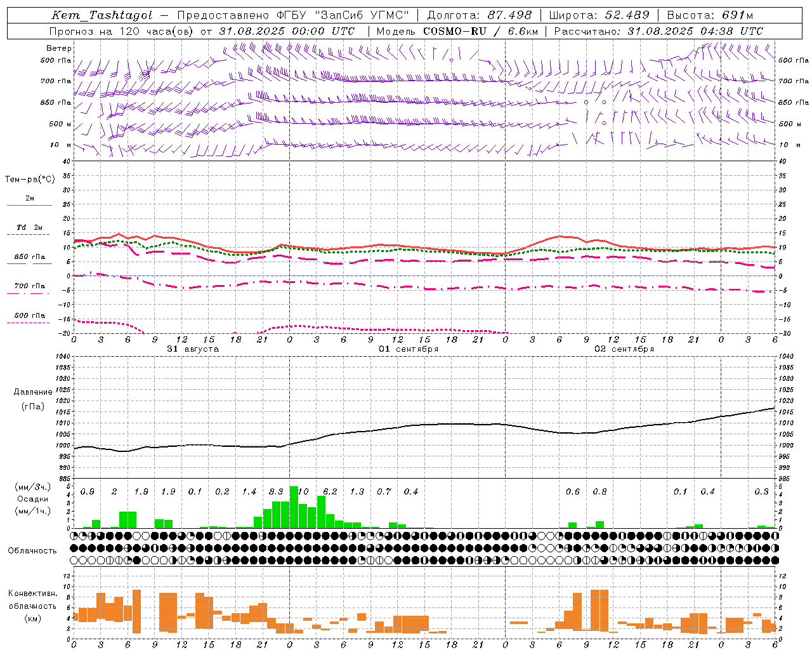This screenshot has height=650, width=812.
Task: Select the provider text ФГБУ "ЗапСиб УГМС"
Action: click(x=343, y=15)
